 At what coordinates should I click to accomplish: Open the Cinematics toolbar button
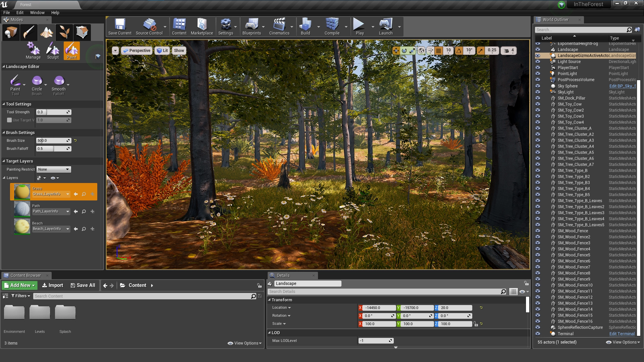(279, 27)
